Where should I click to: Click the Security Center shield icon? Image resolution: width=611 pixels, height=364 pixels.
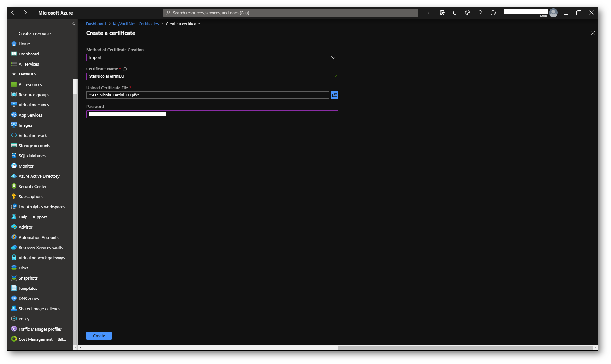[x=14, y=186]
